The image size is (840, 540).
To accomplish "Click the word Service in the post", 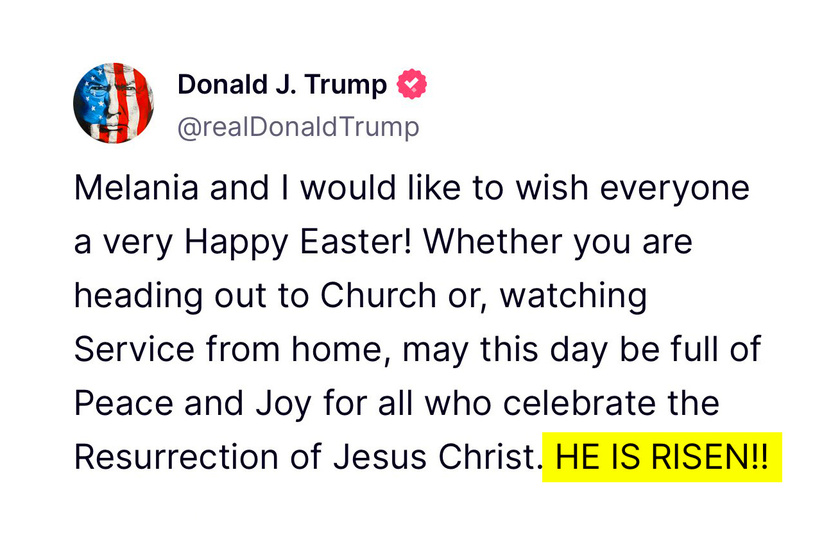I will tap(134, 349).
